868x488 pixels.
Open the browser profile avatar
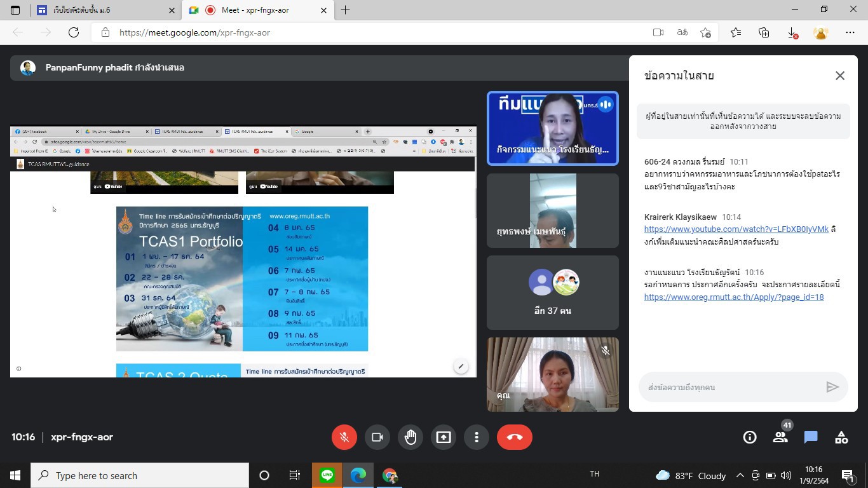pyautogui.click(x=821, y=32)
